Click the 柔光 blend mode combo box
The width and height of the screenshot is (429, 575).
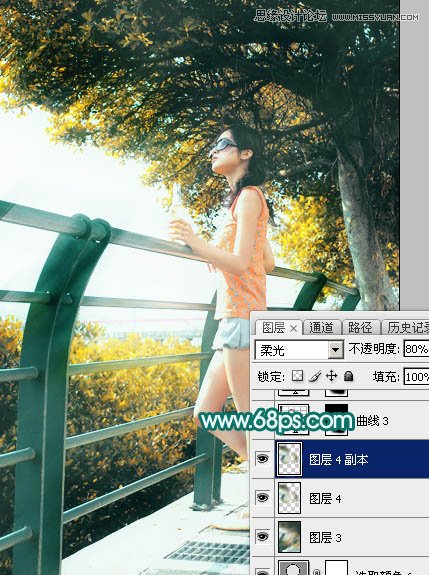(x=299, y=349)
